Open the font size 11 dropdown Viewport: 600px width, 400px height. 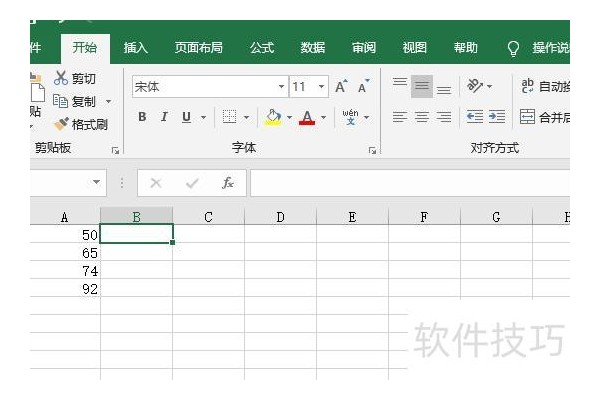click(x=321, y=87)
